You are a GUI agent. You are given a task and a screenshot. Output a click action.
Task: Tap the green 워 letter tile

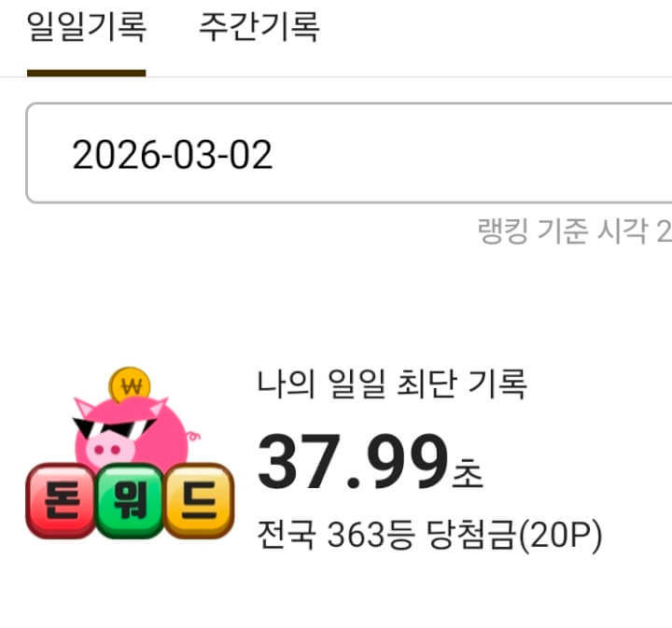(x=130, y=500)
